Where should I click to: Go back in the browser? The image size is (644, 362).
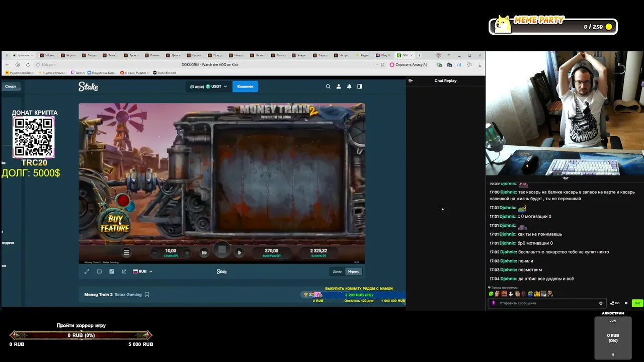pyautogui.click(x=7, y=64)
